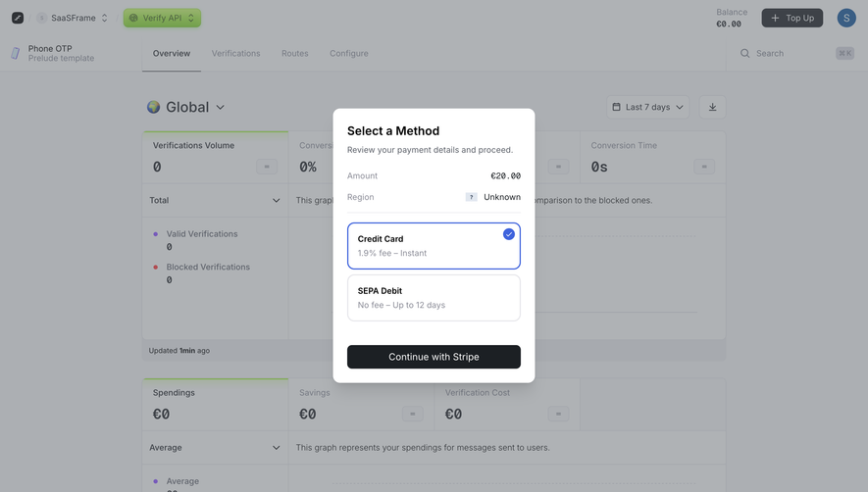Select the Spendings card
Viewport: 868px width, 492px height.
click(x=216, y=405)
